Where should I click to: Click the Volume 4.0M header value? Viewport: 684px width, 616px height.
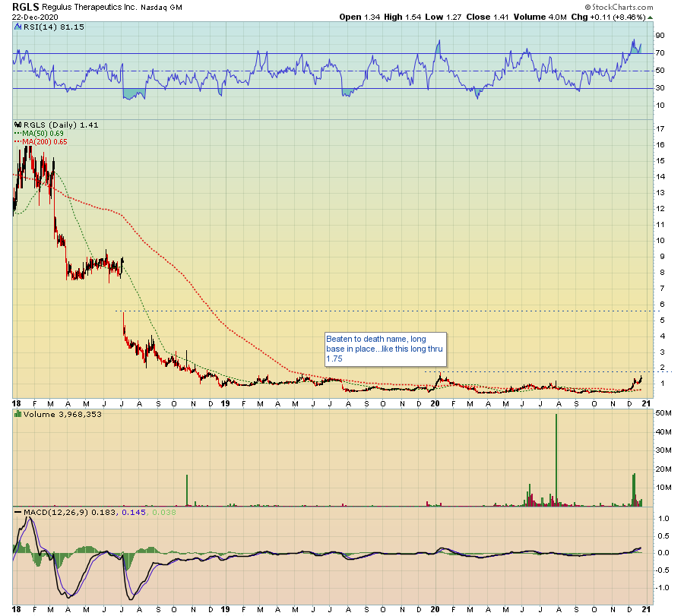point(540,17)
